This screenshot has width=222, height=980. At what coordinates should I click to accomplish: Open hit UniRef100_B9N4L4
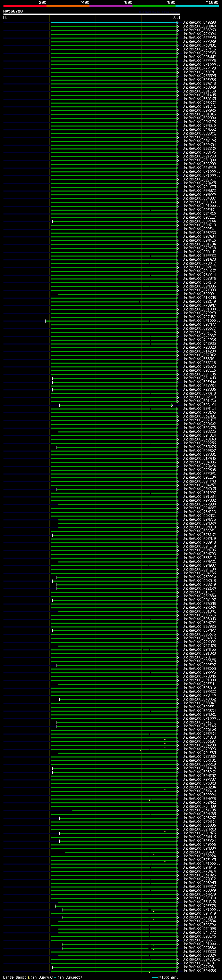point(199,408)
